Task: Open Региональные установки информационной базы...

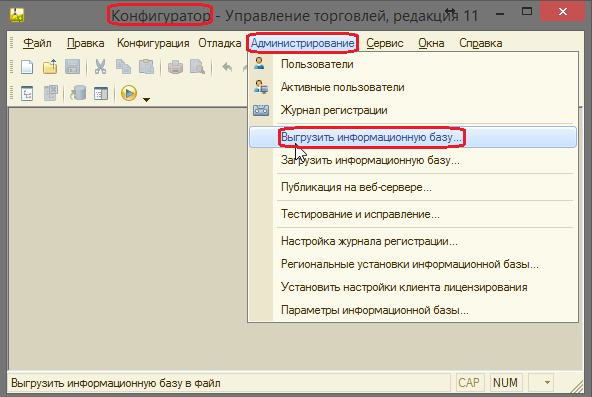Action: tap(413, 264)
